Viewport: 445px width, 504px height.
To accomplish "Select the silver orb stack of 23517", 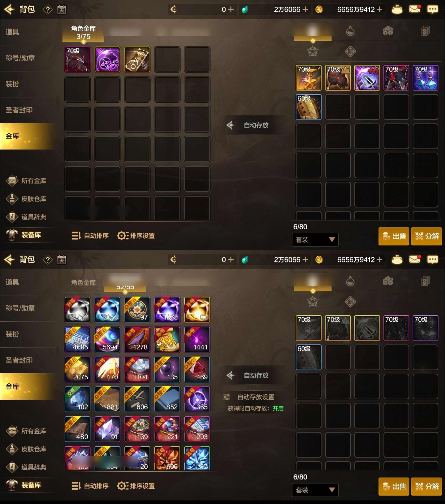I will (78, 309).
